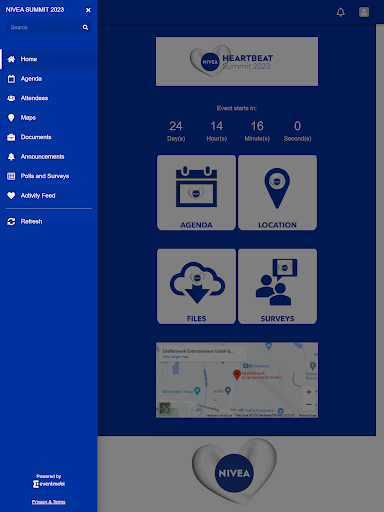Open the Documents menu item

[49, 137]
